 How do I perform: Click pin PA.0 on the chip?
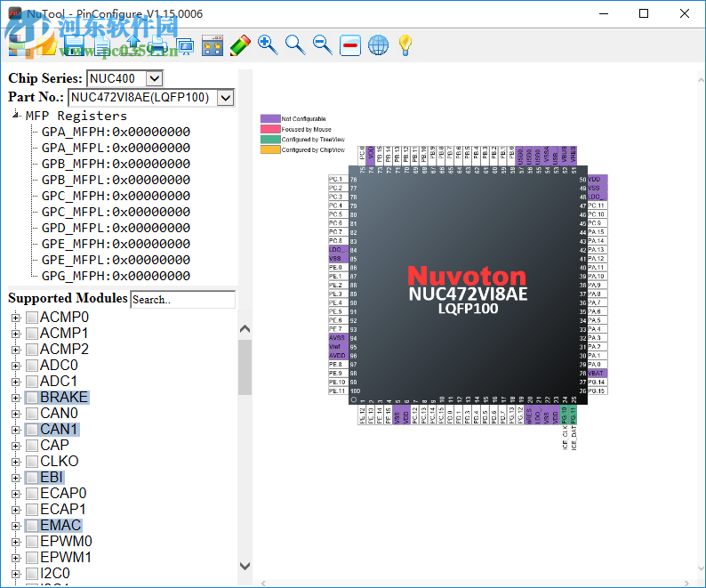598,364
